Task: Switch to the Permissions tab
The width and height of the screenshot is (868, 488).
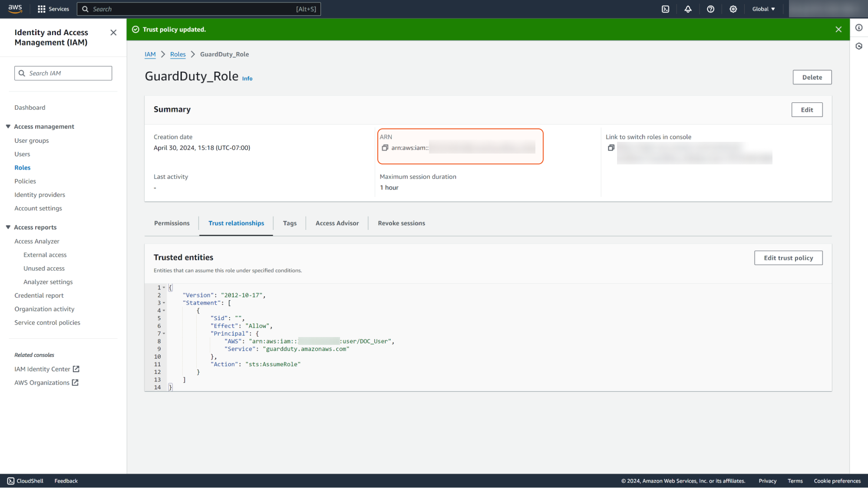Action: [172, 223]
